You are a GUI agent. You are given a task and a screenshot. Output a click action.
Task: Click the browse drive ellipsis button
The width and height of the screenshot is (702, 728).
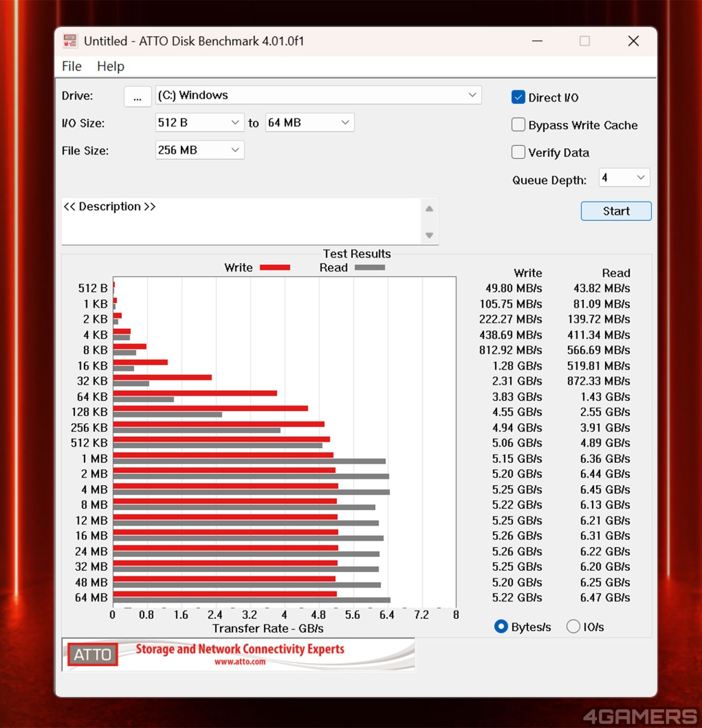click(x=137, y=96)
